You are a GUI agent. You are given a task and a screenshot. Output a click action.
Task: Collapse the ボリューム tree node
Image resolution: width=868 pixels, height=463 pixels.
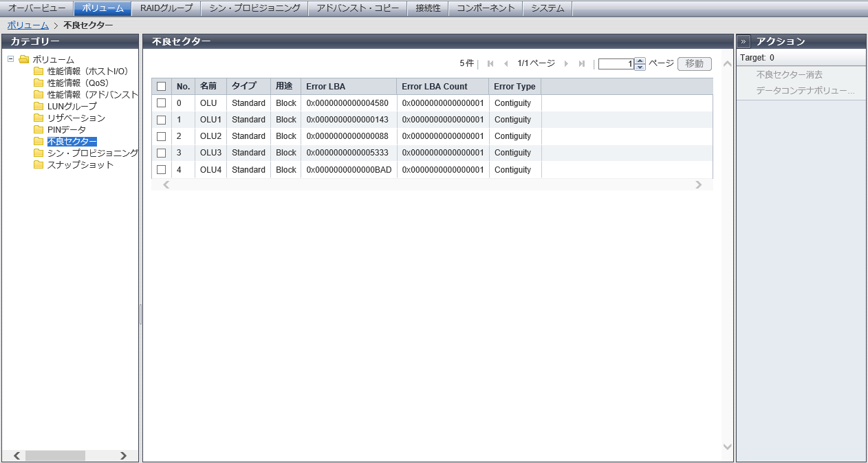(x=10, y=59)
